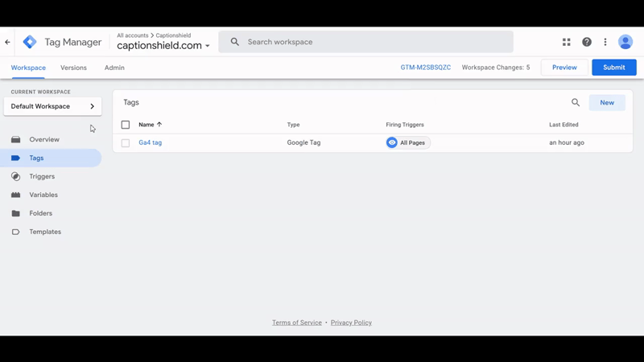644x362 pixels.
Task: Click the All Pages trigger chip
Action: (x=408, y=143)
